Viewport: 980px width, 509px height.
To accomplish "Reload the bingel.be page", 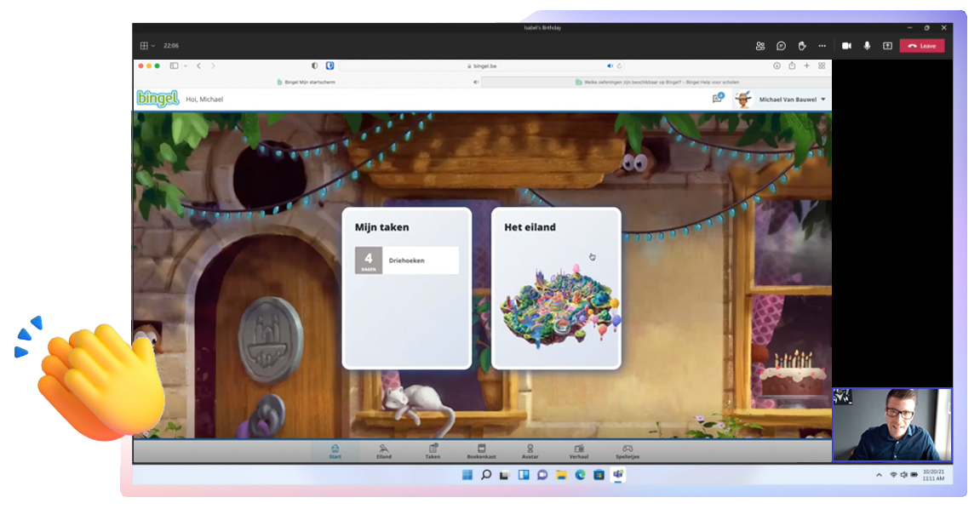I will [619, 66].
